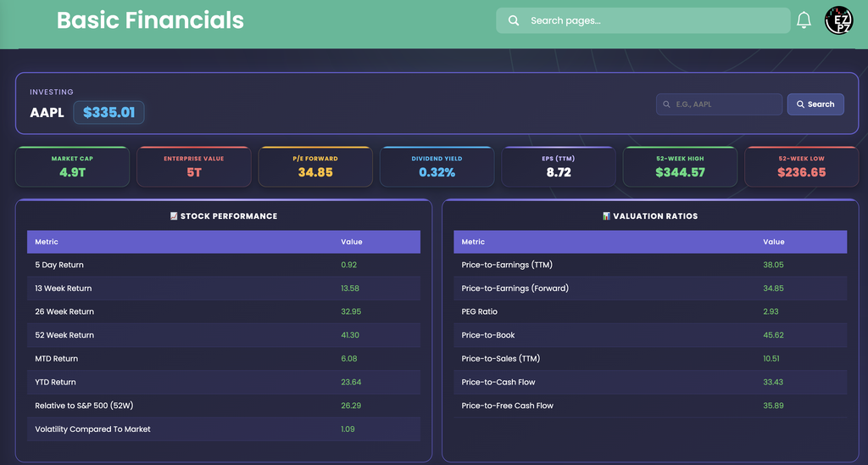Image resolution: width=868 pixels, height=465 pixels.
Task: Select the 52-Week High card
Action: 680,167
